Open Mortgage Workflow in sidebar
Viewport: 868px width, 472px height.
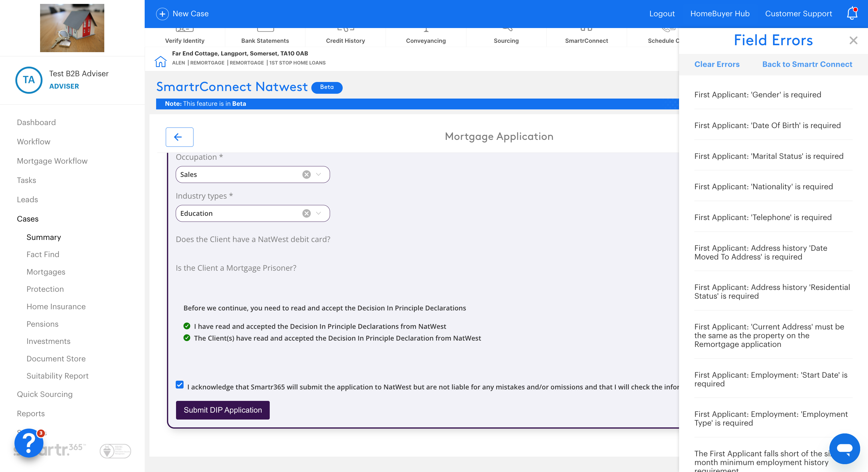52,161
